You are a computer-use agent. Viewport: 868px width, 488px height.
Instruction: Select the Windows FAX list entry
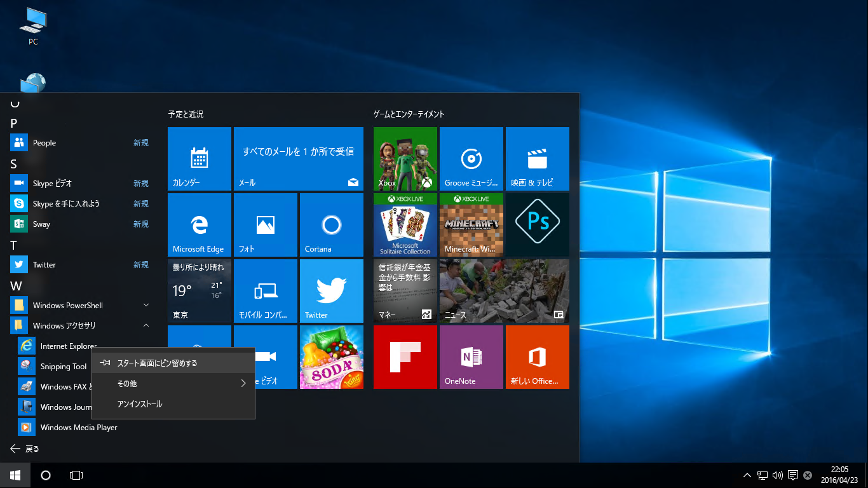[x=56, y=386]
